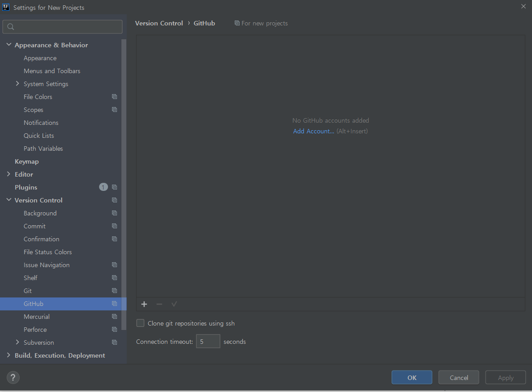Click the plus icon to add account
The image size is (532, 392).
click(144, 304)
